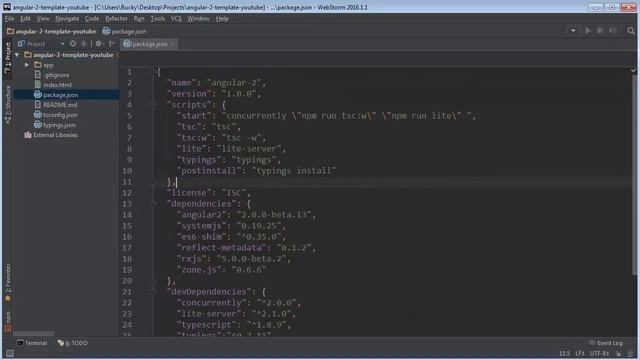This screenshot has width=640, height=360.
Task: Open the VCS menu
Action: (x=176, y=19)
